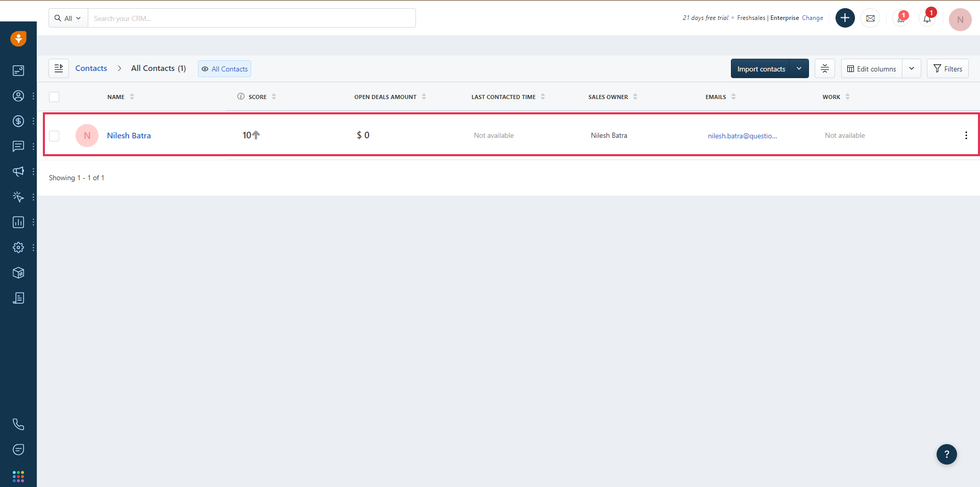Open the Dashboard icon in sidebar
The height and width of the screenshot is (487, 980).
[x=18, y=70]
